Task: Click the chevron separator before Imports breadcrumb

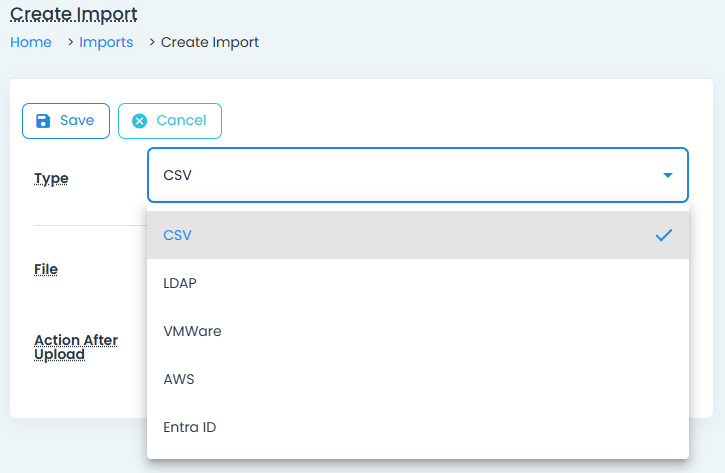Action: [71, 42]
